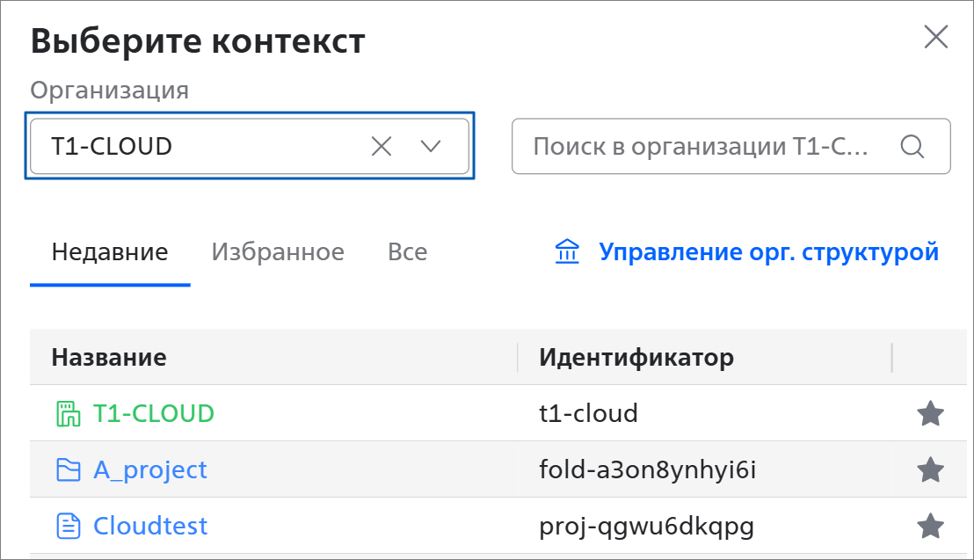Select the Недавние tab

tap(110, 251)
